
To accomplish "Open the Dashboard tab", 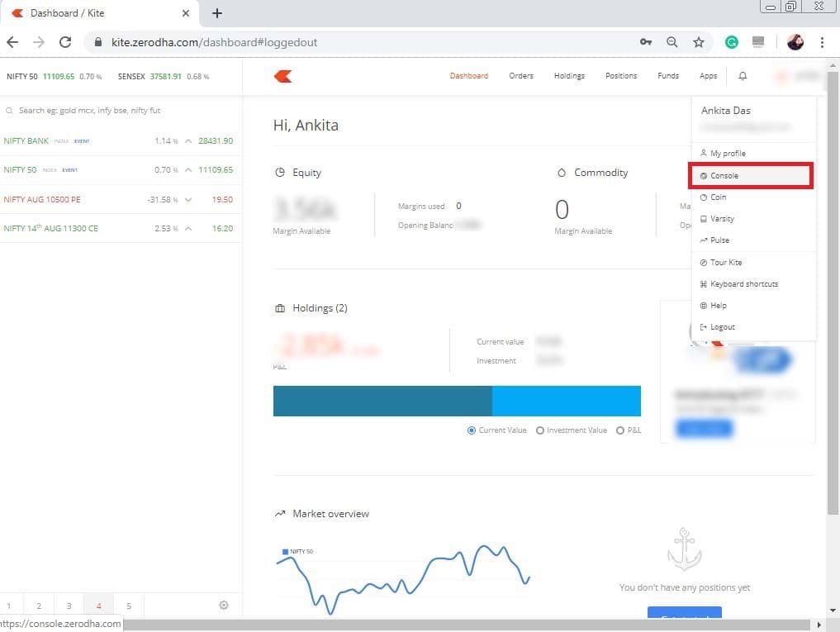I will click(469, 76).
